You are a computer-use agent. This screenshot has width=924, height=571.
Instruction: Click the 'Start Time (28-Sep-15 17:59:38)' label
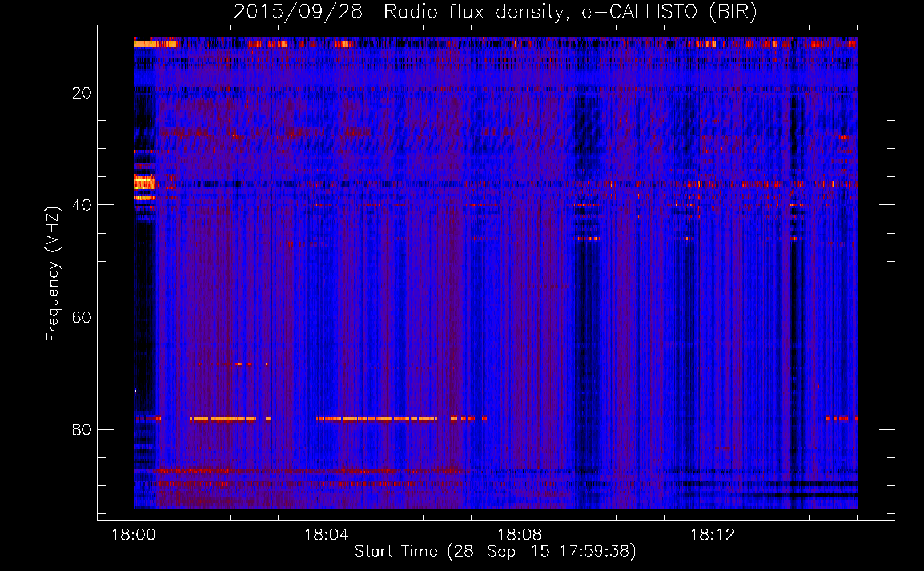coord(495,552)
